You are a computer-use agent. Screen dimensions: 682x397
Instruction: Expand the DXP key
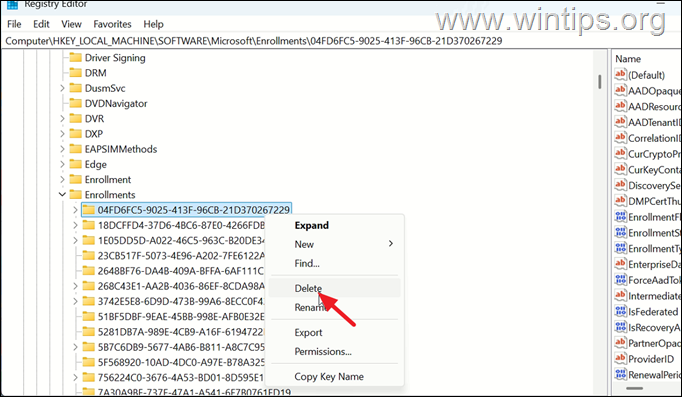pos(62,133)
